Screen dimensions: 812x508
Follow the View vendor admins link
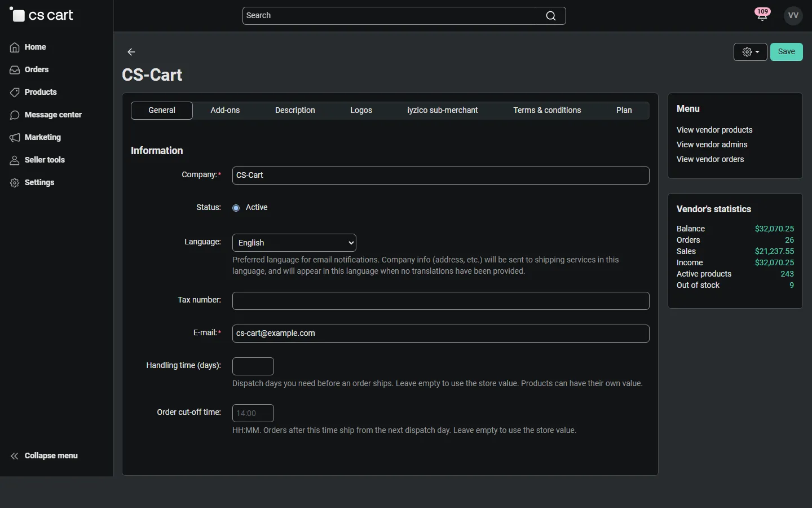[712, 144]
